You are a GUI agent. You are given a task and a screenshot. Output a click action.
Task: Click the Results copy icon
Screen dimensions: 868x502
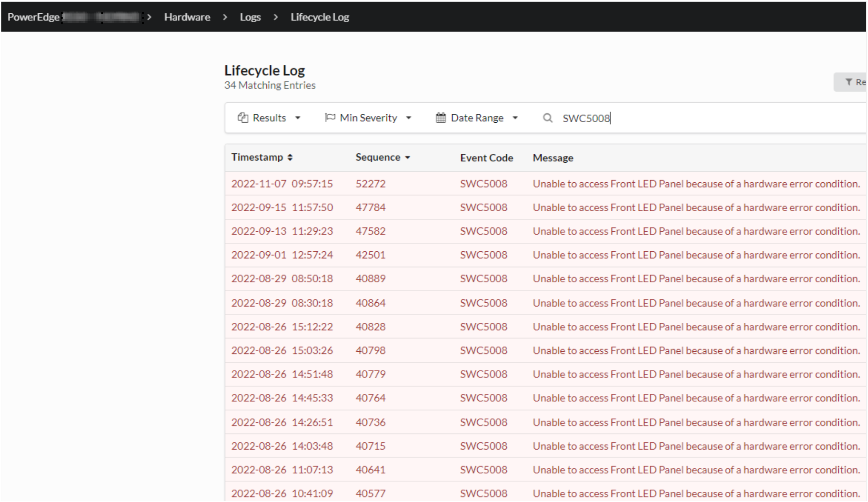pos(243,118)
